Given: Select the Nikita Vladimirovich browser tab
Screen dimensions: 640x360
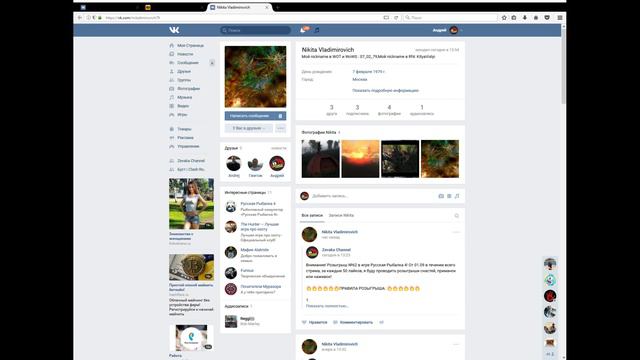Looking at the screenshot, I should click(x=239, y=7).
